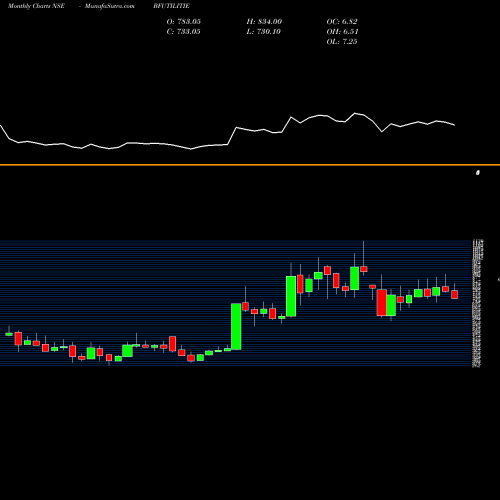The image size is (500, 500).
Task: Click the MunafaSutra.com label
Action: click(110, 6)
